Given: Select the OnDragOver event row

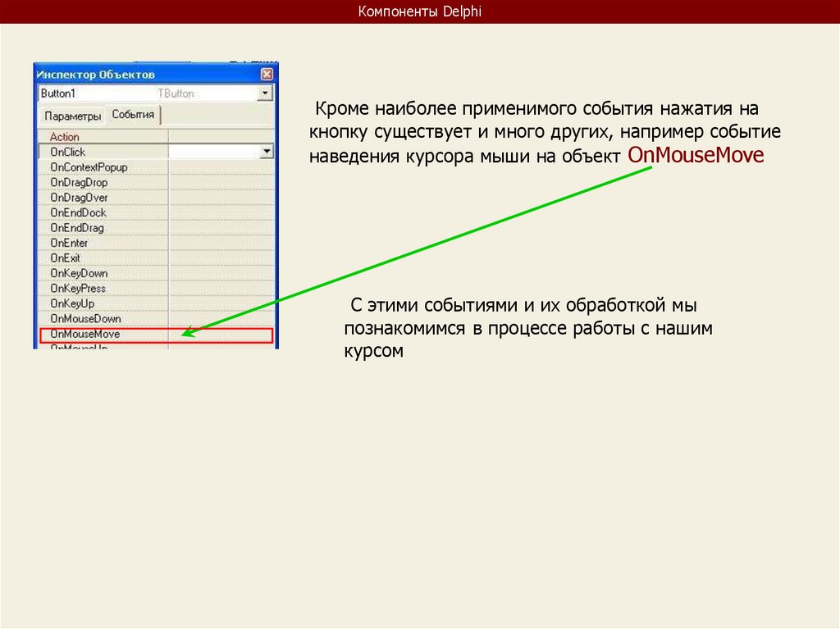Looking at the screenshot, I should [x=156, y=197].
